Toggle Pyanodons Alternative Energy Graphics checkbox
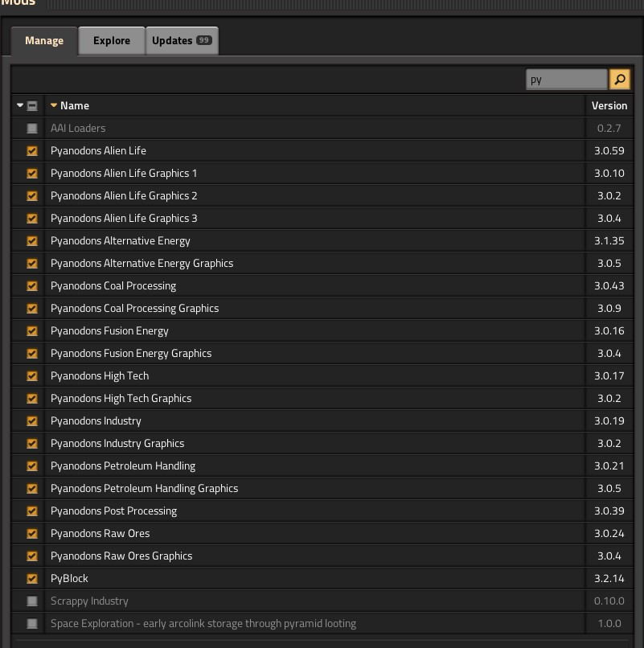Viewport: 644px width, 648px height. pyautogui.click(x=32, y=263)
